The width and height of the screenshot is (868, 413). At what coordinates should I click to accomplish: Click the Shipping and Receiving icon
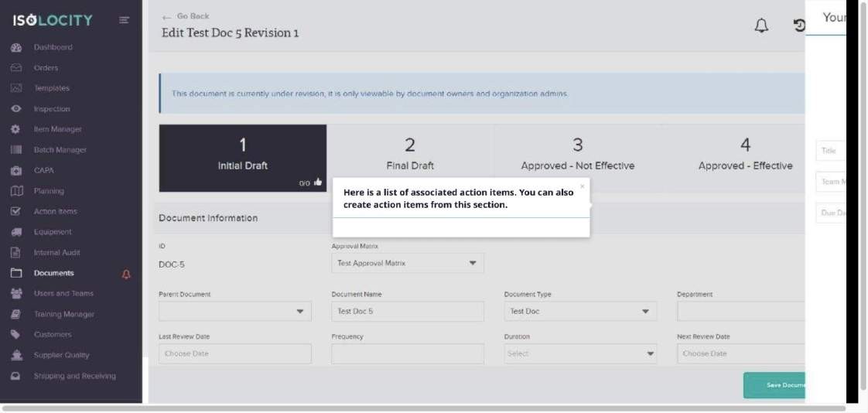point(16,376)
